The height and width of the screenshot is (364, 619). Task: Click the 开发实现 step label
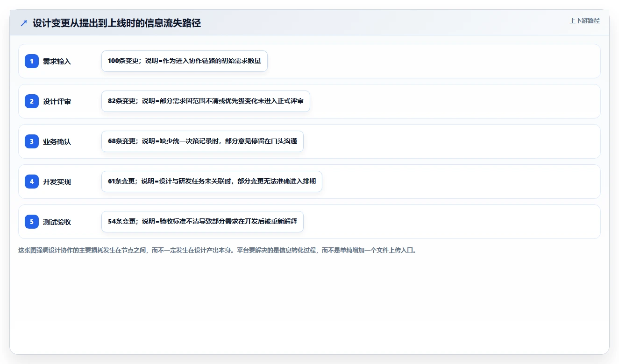(57, 182)
